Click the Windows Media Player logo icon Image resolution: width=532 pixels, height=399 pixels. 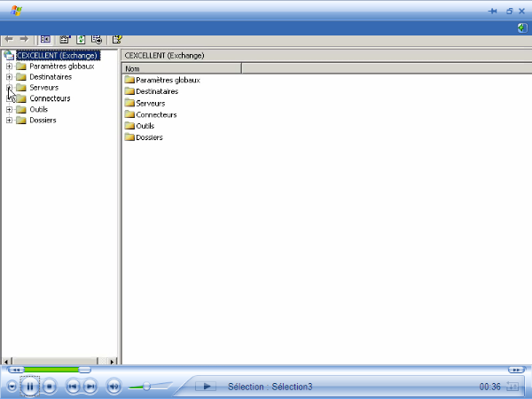coord(16,11)
